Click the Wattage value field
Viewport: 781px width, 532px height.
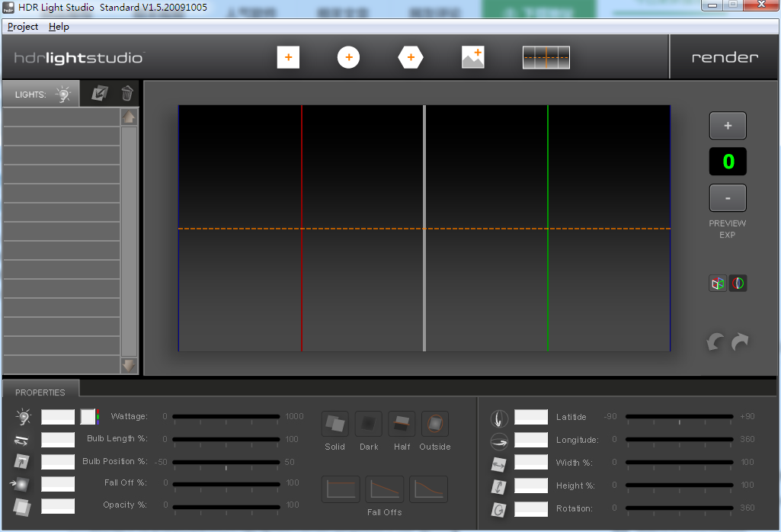coord(58,417)
